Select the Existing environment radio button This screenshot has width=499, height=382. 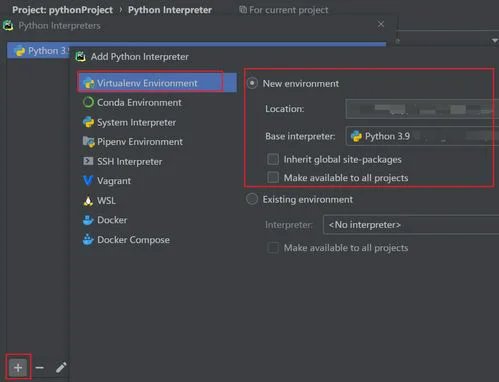pos(252,199)
